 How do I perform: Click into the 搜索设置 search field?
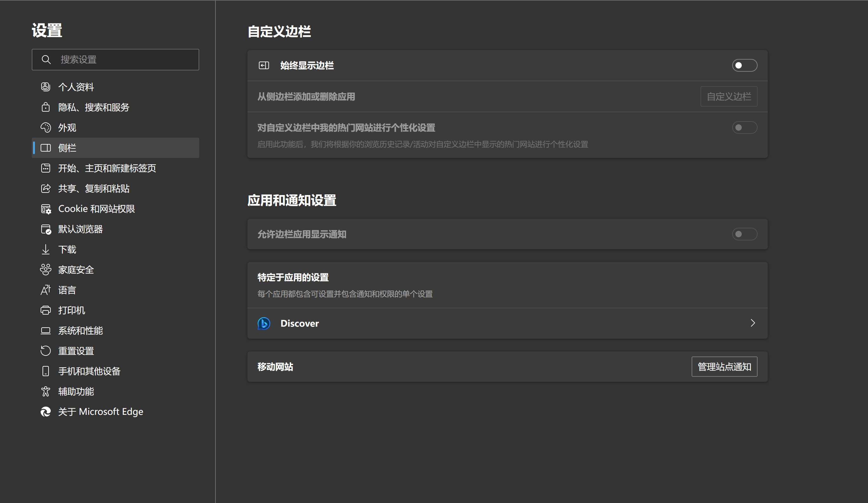(x=115, y=60)
